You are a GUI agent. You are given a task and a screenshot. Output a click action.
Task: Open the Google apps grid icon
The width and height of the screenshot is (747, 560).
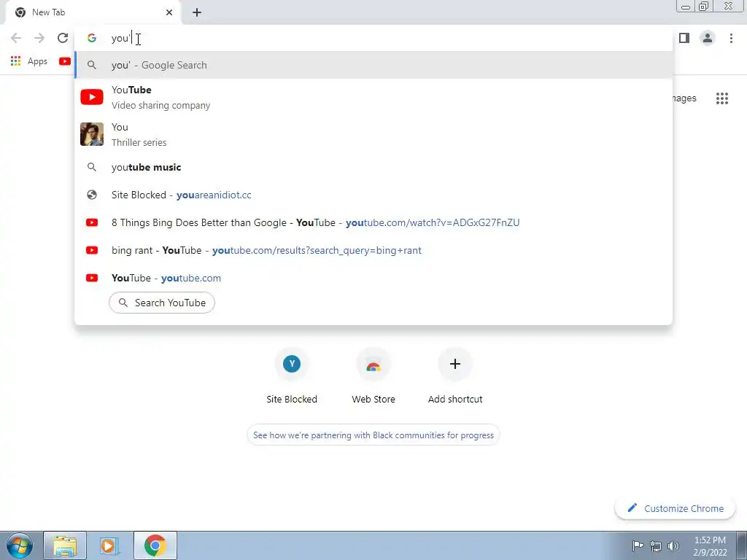pyautogui.click(x=721, y=98)
